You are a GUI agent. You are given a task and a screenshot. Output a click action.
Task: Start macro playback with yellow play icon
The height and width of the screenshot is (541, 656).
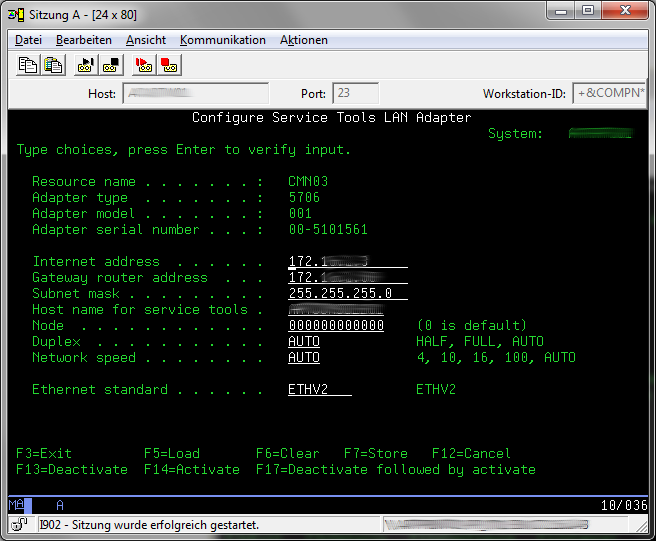tap(86, 65)
